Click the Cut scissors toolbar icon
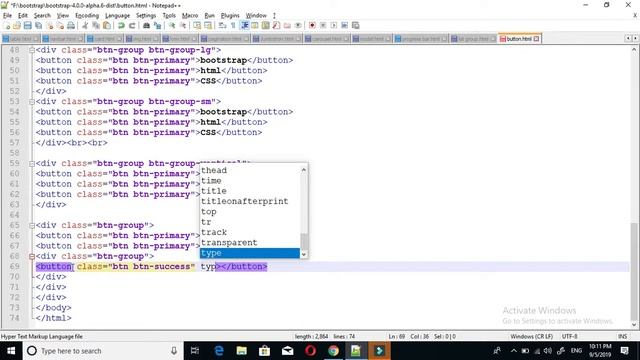This screenshot has width=640, height=360. (x=85, y=25)
